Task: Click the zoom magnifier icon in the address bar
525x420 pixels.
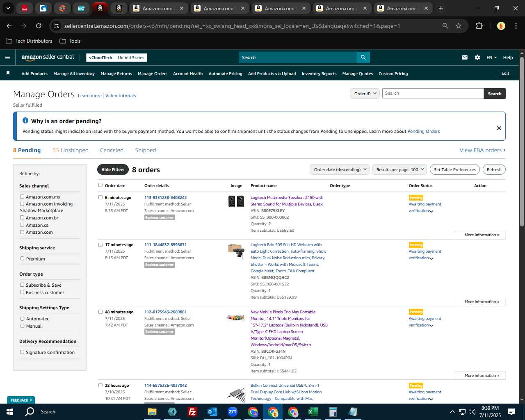Action: click(445, 26)
